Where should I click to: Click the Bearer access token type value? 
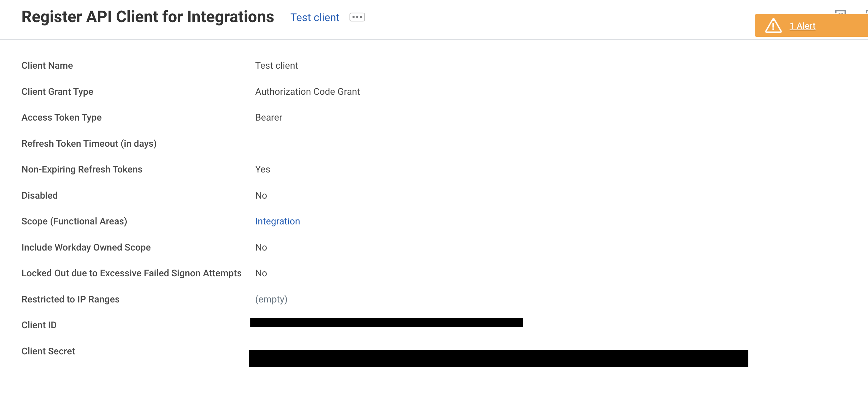click(268, 117)
